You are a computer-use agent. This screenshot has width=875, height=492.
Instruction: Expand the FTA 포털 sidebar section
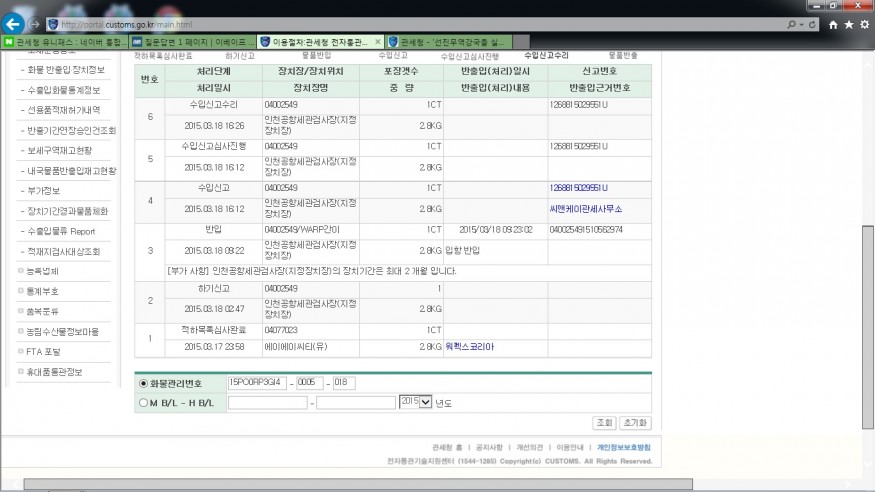(x=43, y=351)
